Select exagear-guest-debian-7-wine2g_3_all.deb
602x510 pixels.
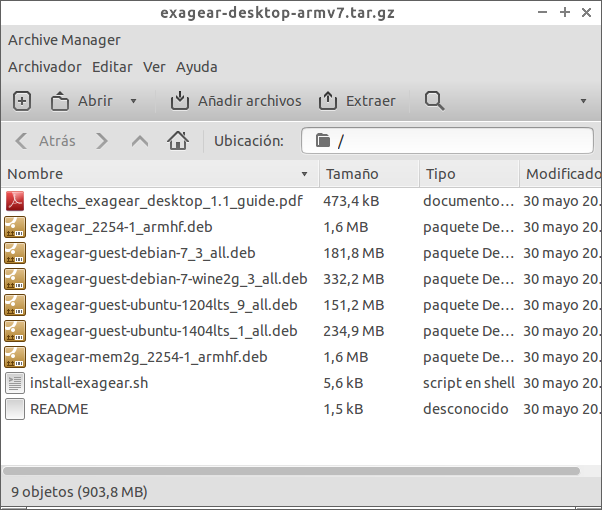[169, 279]
